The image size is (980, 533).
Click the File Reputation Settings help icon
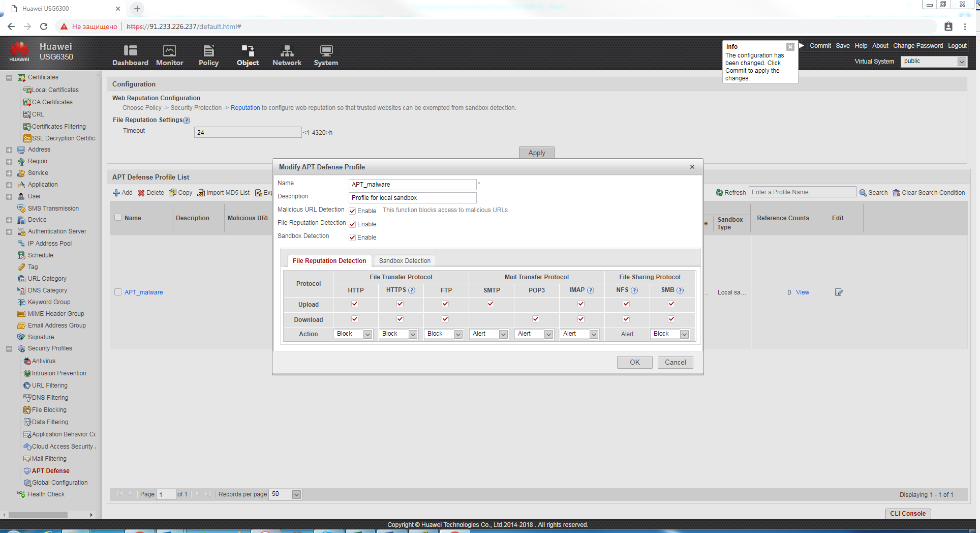point(187,121)
